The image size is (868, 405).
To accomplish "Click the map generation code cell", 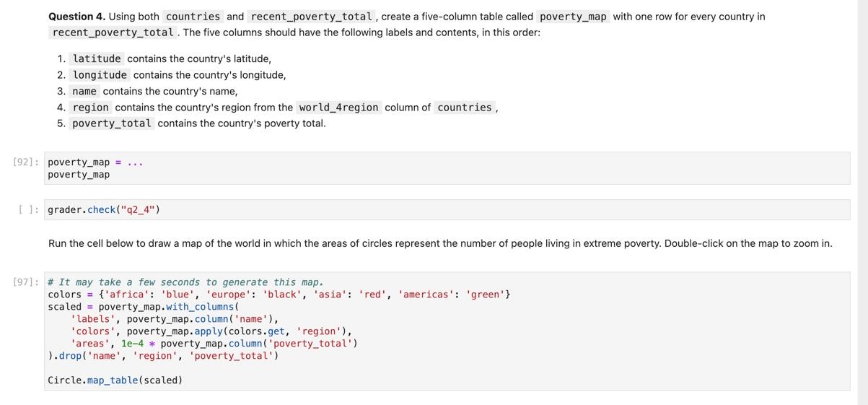I will pos(447,331).
